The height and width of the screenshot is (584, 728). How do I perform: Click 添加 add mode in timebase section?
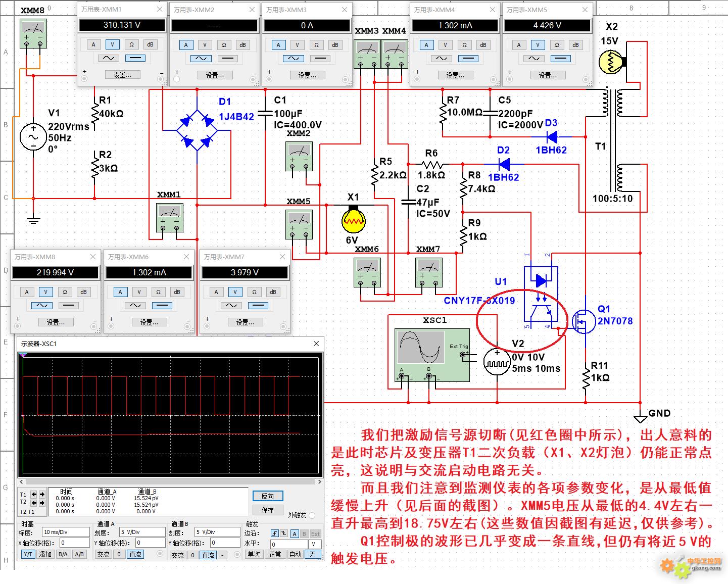(45, 554)
